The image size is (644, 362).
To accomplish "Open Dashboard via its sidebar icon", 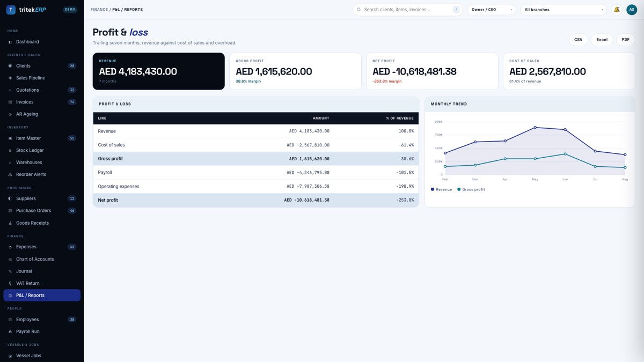I will tap(10, 42).
